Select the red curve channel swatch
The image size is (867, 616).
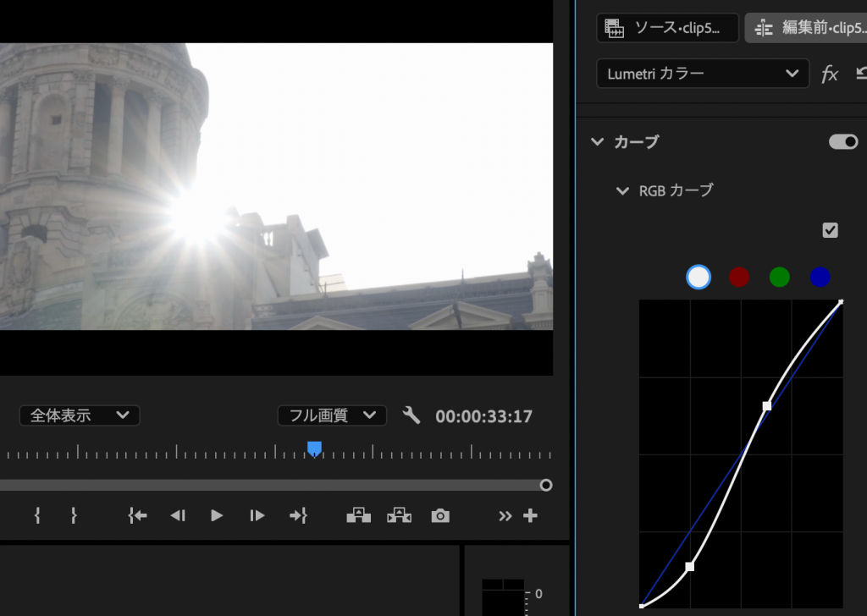point(739,277)
